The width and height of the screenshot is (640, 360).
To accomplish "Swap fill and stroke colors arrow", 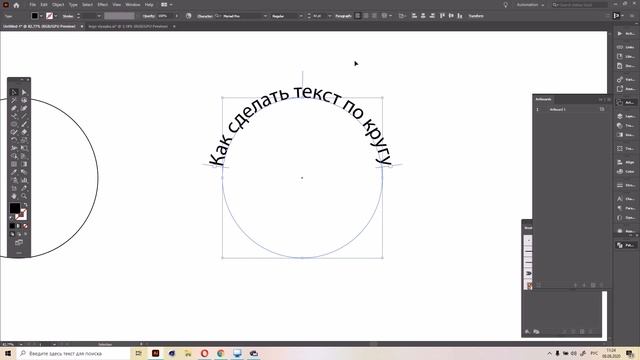I will 25,204.
